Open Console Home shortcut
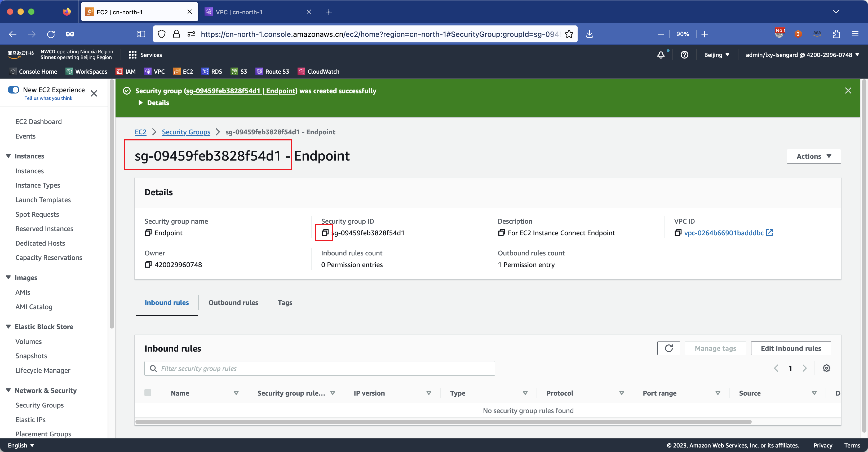 (x=33, y=72)
